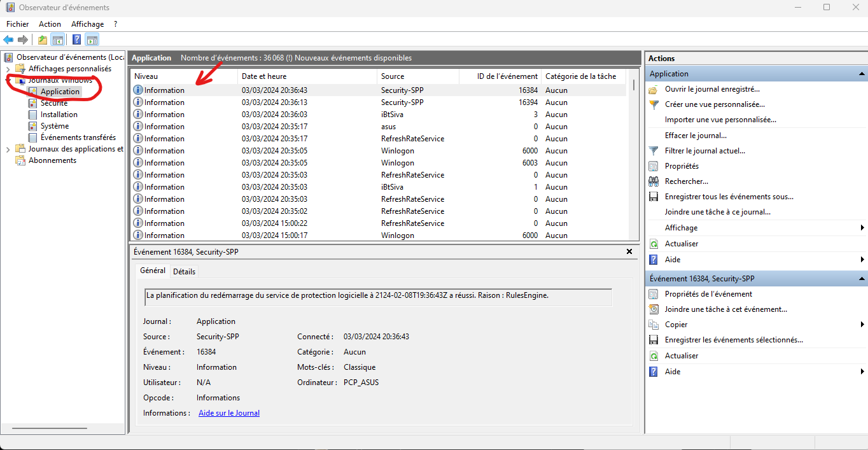The width and height of the screenshot is (868, 450).
Task: Open the Action menu
Action: pos(50,24)
